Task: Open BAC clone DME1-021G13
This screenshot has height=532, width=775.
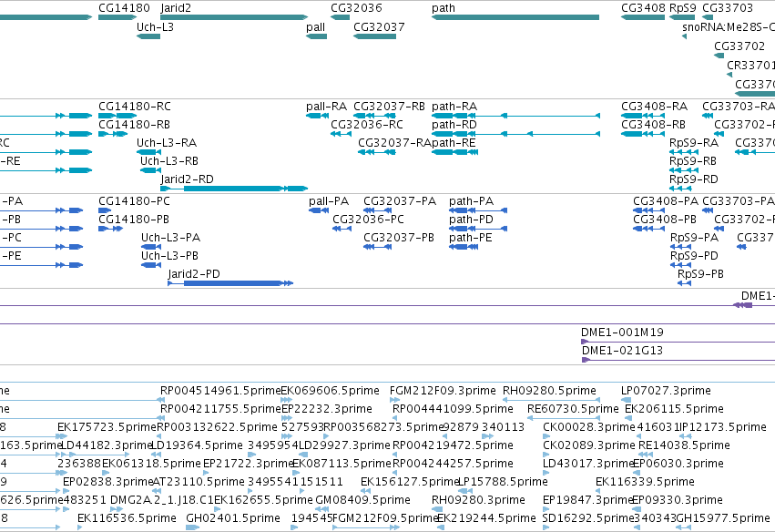Action: click(678, 360)
